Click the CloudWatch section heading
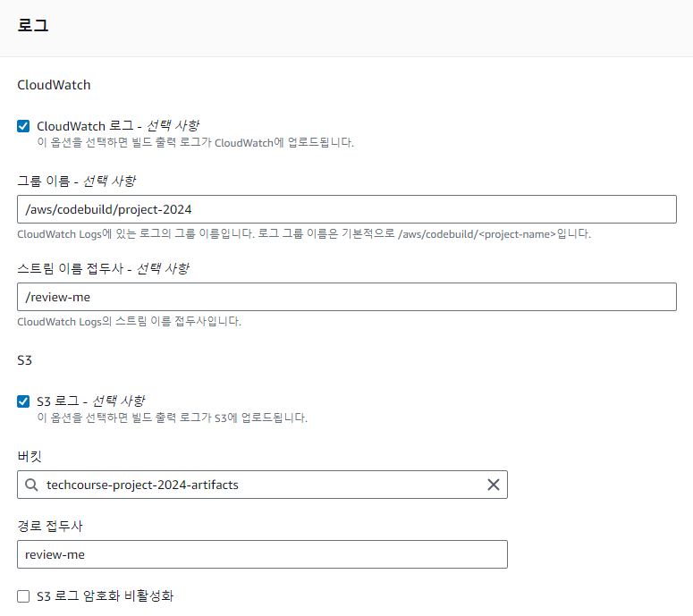Viewport: 693px width, 616px height. tap(54, 85)
